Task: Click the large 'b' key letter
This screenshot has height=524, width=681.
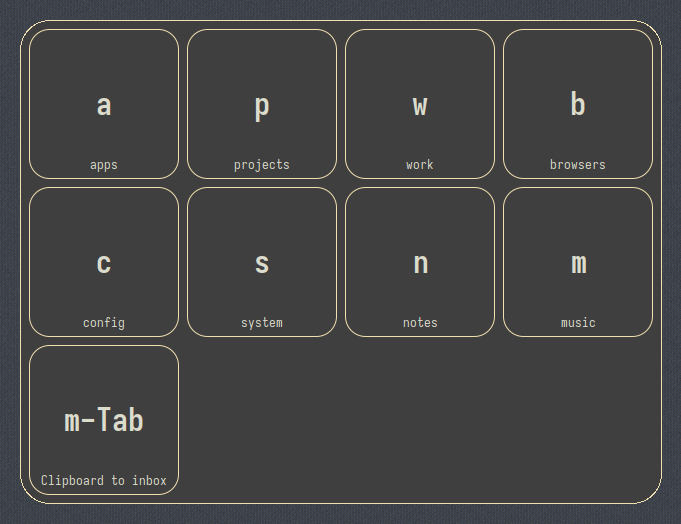Action: click(x=578, y=104)
